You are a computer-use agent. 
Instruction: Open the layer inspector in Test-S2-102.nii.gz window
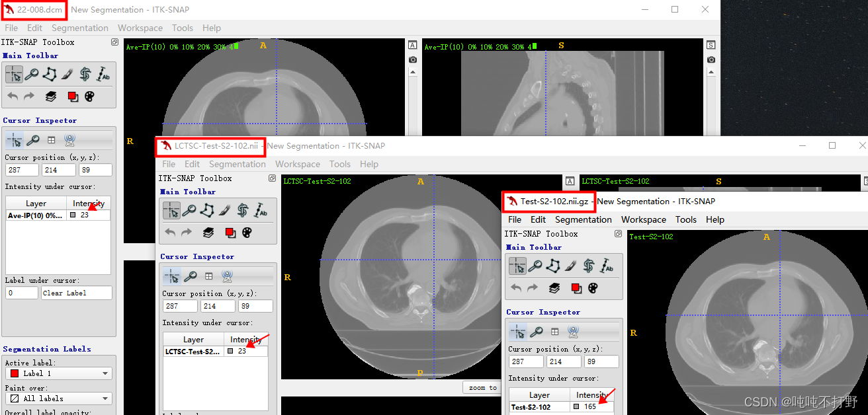point(554,288)
